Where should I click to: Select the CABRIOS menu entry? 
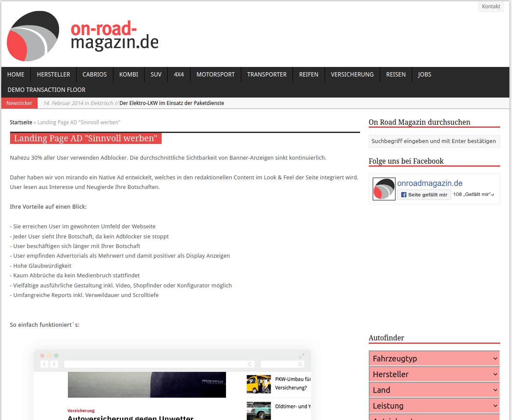[95, 74]
